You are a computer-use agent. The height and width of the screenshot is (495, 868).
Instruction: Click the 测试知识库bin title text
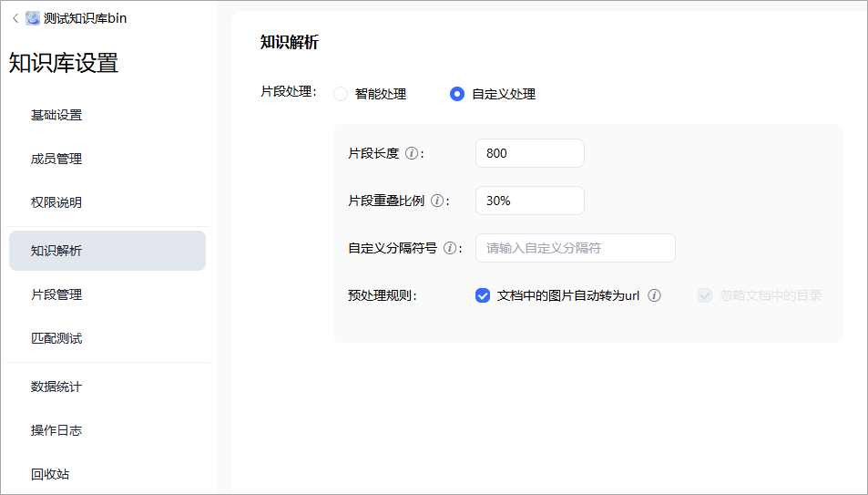pos(86,18)
